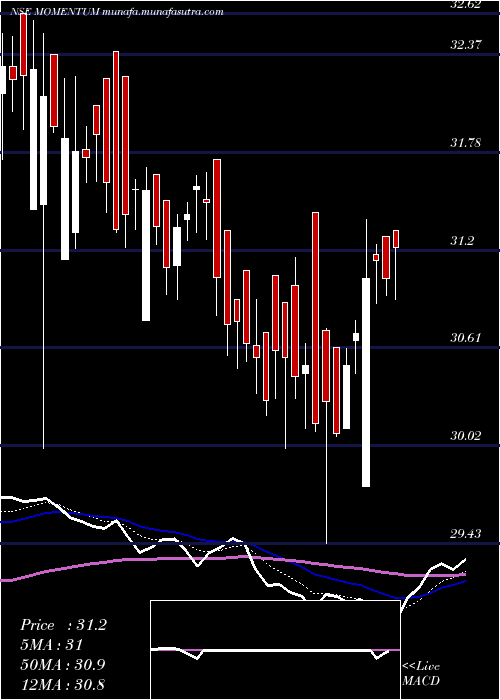Click the Price : 31.2 readout
This screenshot has width=500, height=700.
(x=63, y=625)
